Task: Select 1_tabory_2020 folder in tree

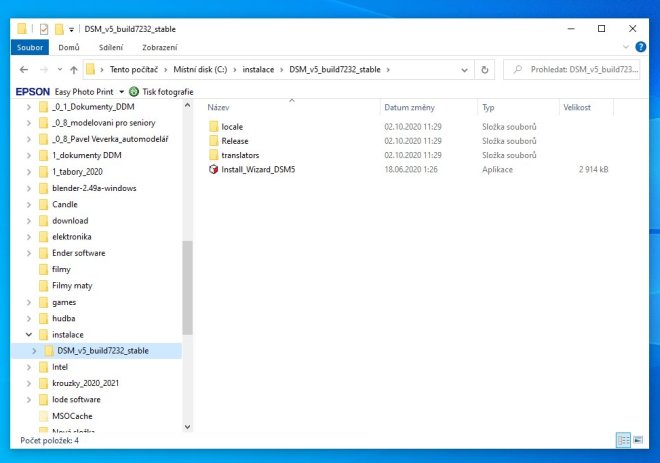Action: click(x=77, y=172)
